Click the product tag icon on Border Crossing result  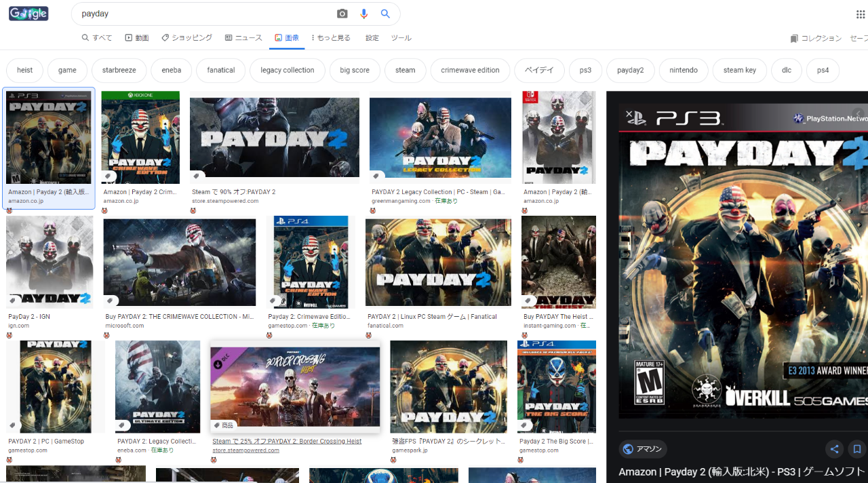tap(217, 425)
